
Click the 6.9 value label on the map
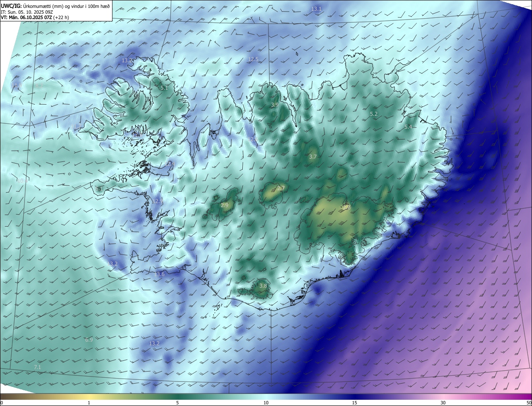(89, 340)
